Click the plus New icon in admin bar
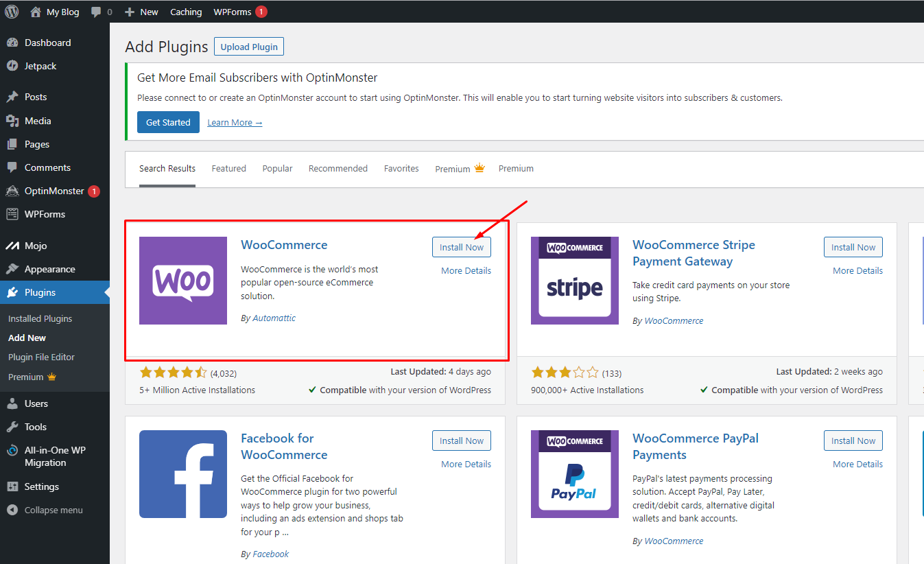924x564 pixels. click(130, 12)
